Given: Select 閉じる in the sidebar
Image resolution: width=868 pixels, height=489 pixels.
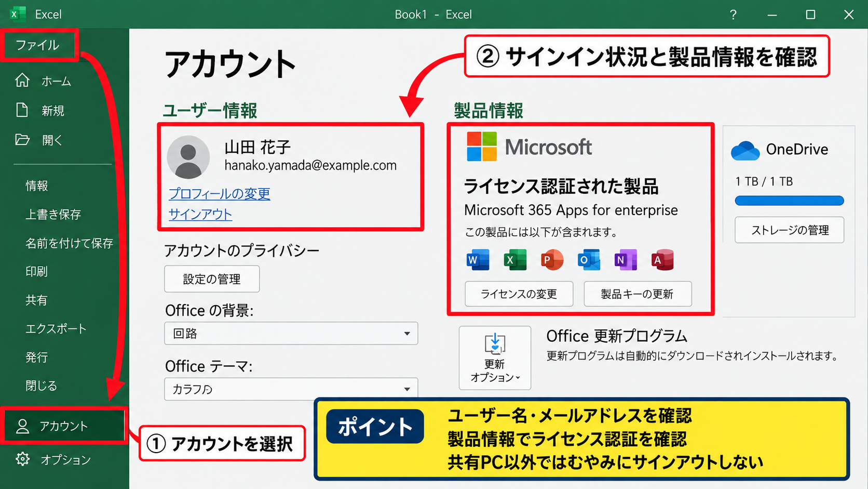Looking at the screenshot, I should tap(42, 386).
